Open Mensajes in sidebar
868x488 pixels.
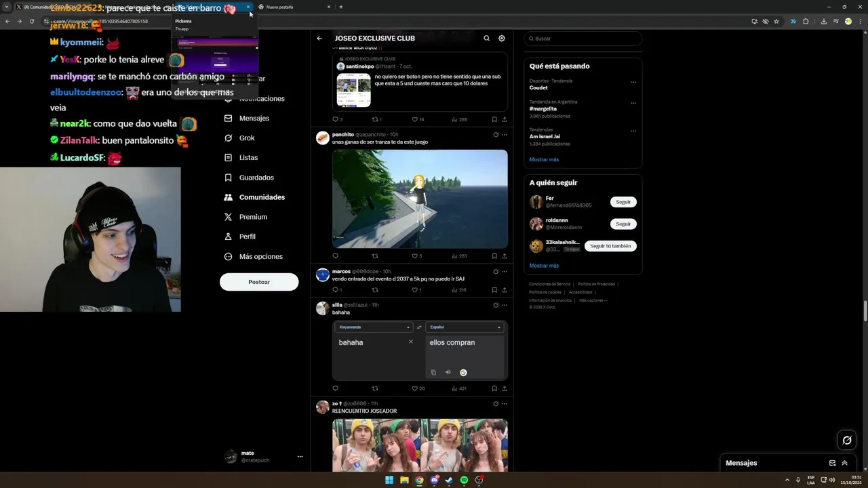[247, 118]
